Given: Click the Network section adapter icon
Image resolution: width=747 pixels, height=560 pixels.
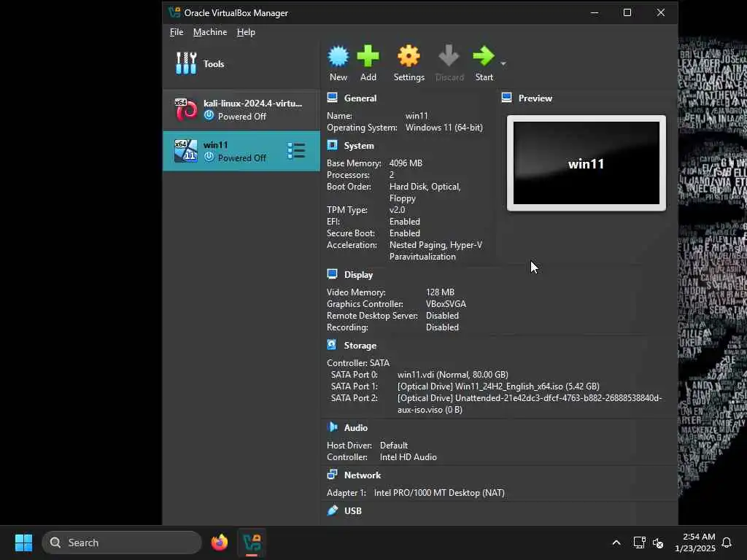Looking at the screenshot, I should pyautogui.click(x=333, y=474).
